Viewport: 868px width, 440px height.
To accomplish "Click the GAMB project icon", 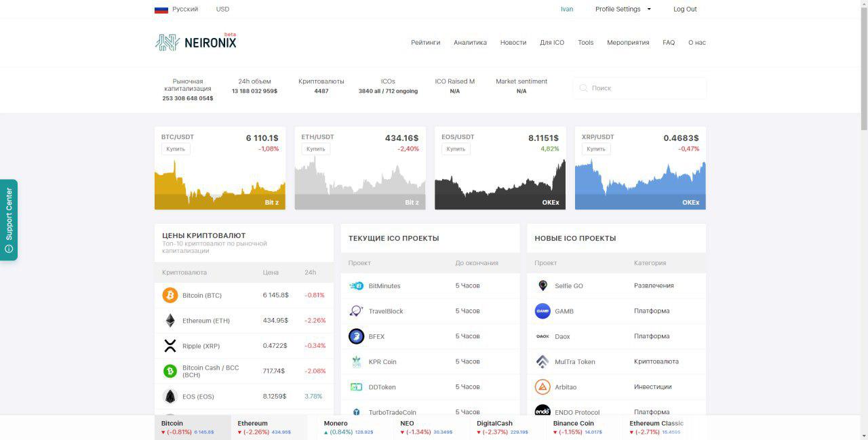I will pos(542,311).
